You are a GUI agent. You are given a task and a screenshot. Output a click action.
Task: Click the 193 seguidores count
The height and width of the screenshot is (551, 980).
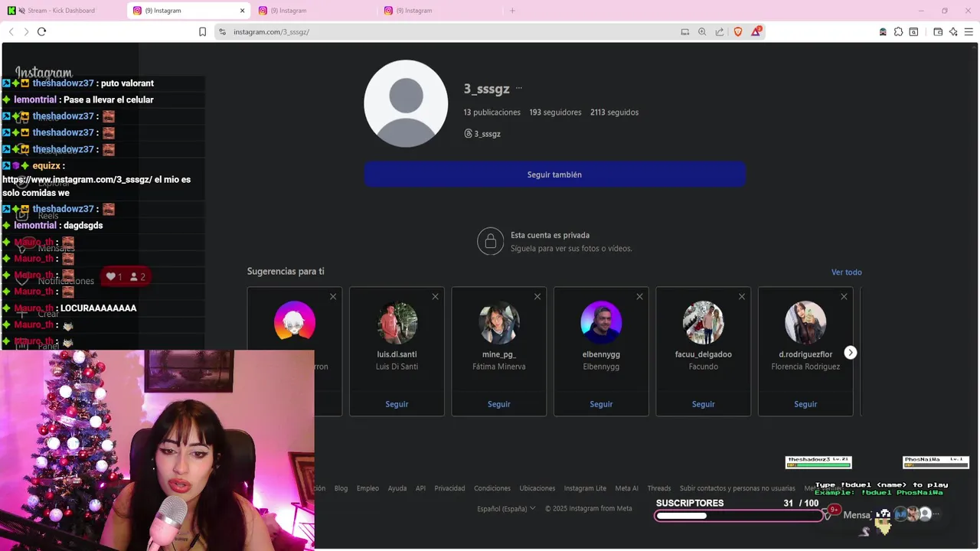pos(555,112)
